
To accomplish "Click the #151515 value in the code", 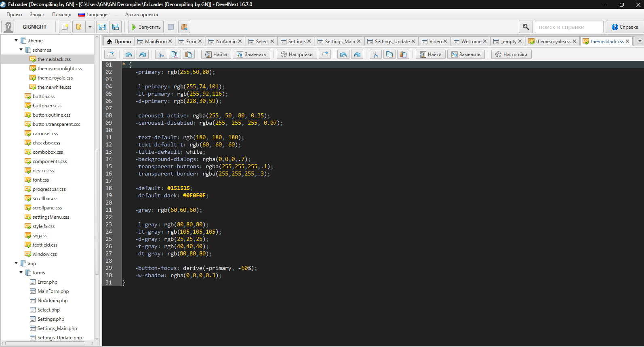I will click(x=178, y=188).
